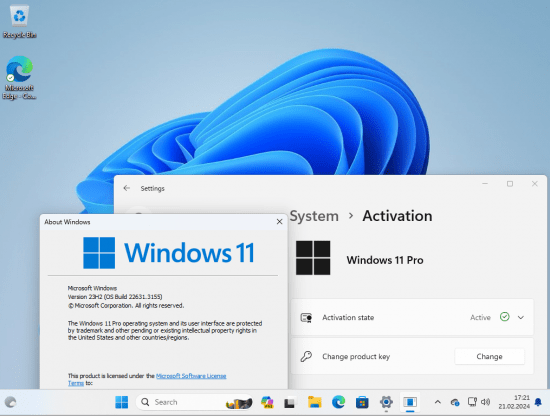This screenshot has width=550, height=416.
Task: Open the Start menu from the taskbar
Action: coord(121,402)
